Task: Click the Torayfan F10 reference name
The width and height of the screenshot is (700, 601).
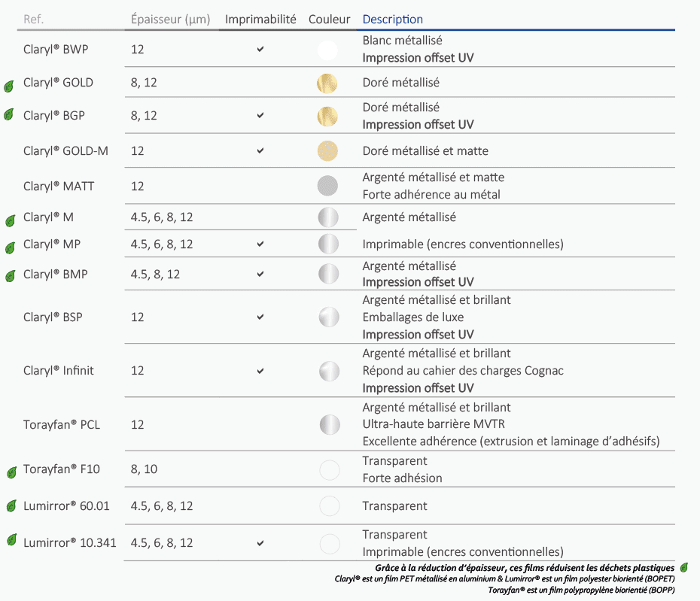Action: click(x=62, y=469)
